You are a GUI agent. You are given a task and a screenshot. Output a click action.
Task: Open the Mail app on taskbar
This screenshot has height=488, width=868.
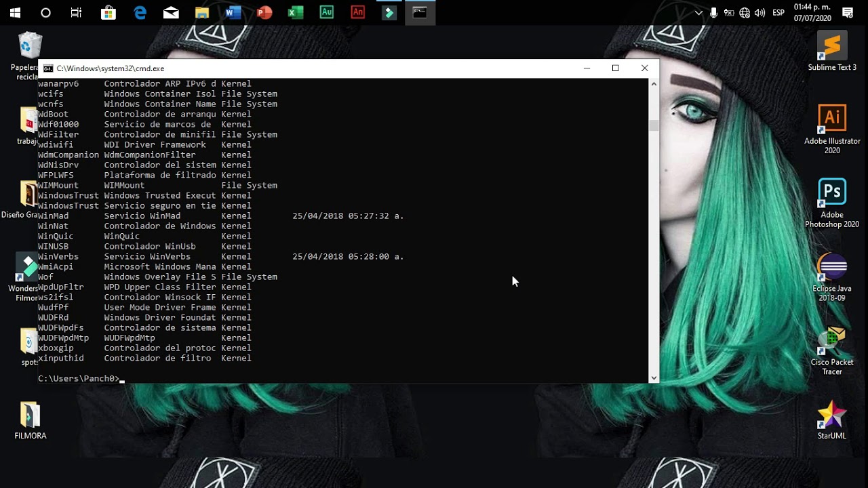point(171,12)
